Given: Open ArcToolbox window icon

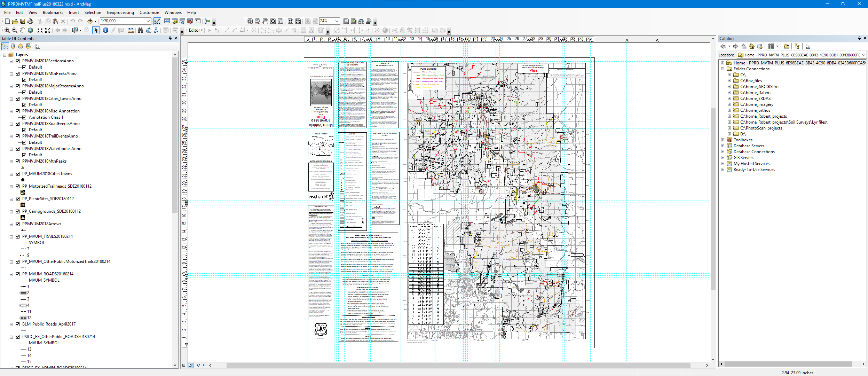Looking at the screenshot, I should tap(190, 21).
